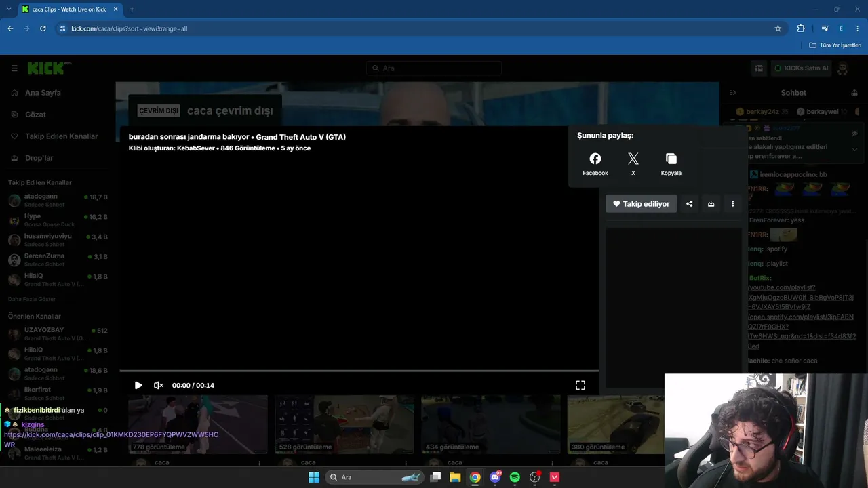Open the atadogann followed channel
The image size is (868, 488).
[x=58, y=201]
